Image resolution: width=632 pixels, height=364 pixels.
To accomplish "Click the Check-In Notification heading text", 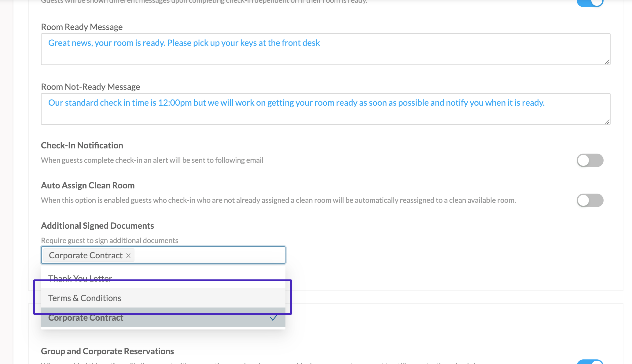I will tap(82, 145).
